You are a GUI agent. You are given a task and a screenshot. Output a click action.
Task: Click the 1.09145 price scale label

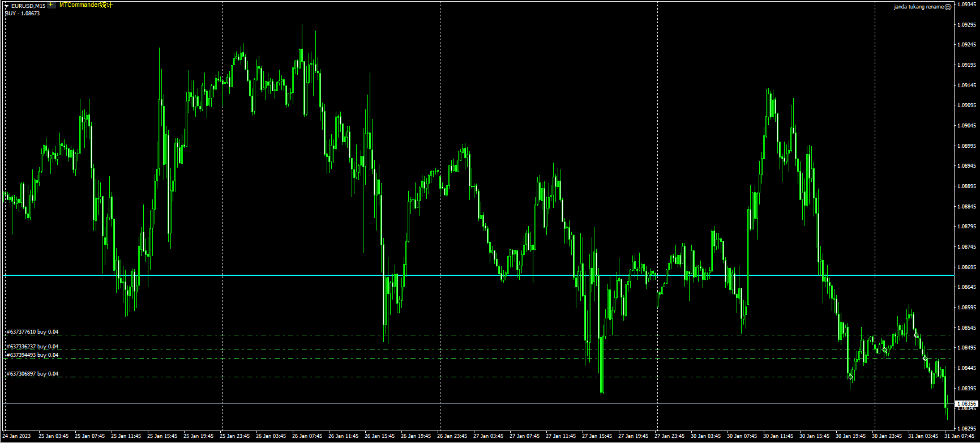[967, 86]
